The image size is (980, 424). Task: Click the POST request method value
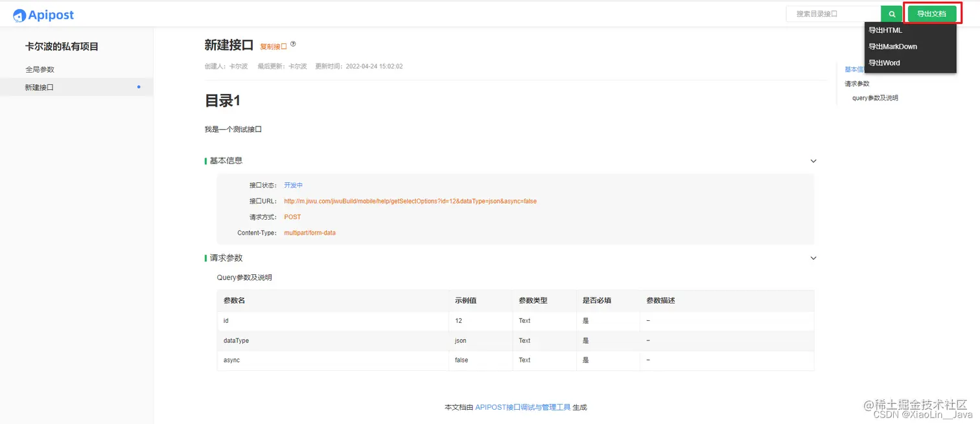click(292, 217)
